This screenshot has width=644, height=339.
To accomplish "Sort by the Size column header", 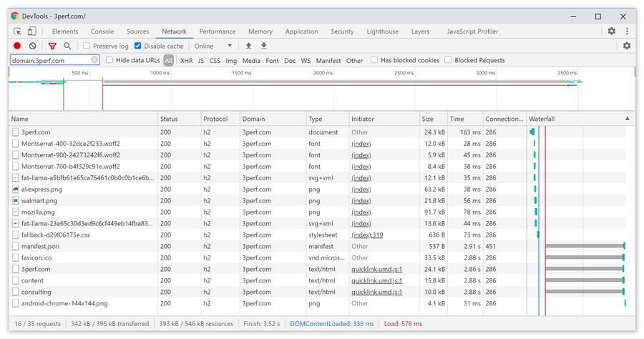I will pyautogui.click(x=433, y=119).
